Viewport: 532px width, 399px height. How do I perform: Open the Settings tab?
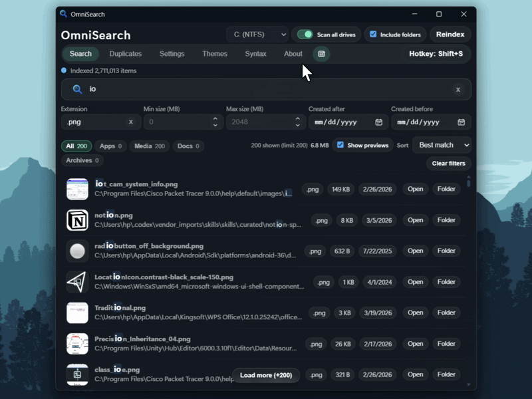172,54
